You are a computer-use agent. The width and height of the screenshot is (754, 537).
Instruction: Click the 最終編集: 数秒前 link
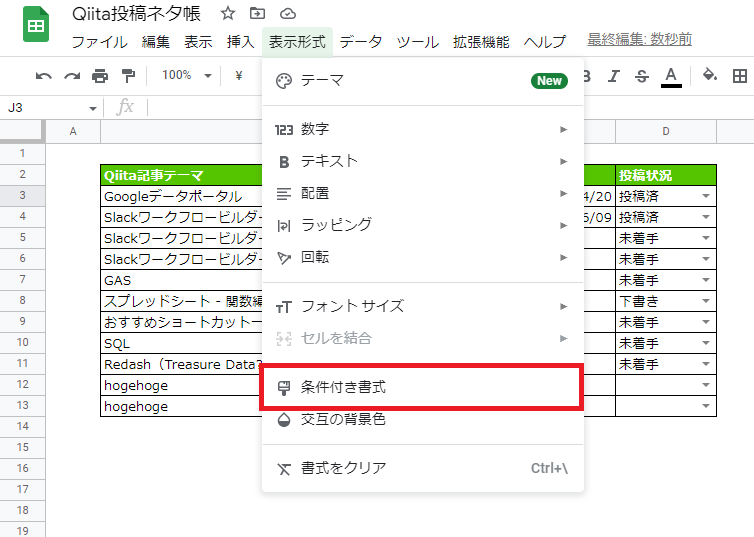coord(639,39)
